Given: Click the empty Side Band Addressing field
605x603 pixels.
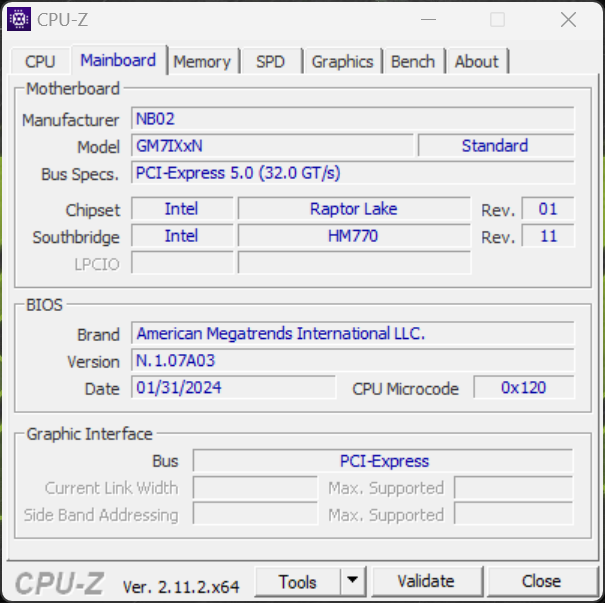Looking at the screenshot, I should [x=255, y=513].
